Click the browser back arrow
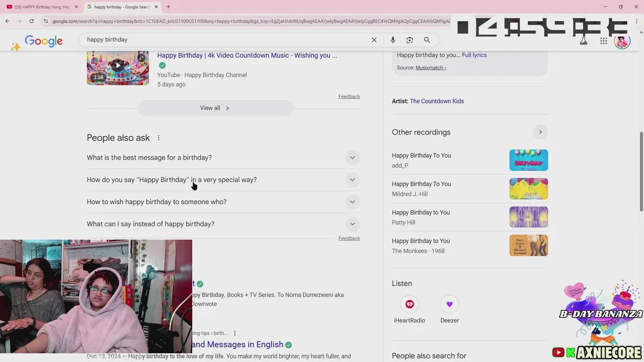The image size is (644, 362). click(7, 21)
